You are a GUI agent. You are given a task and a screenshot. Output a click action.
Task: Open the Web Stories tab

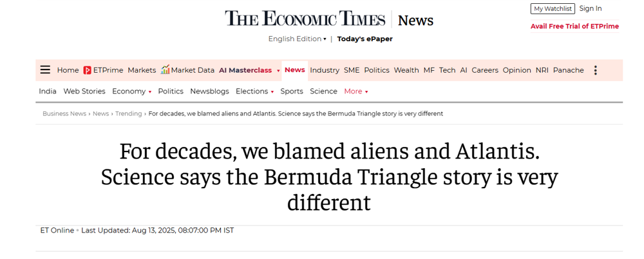click(84, 91)
